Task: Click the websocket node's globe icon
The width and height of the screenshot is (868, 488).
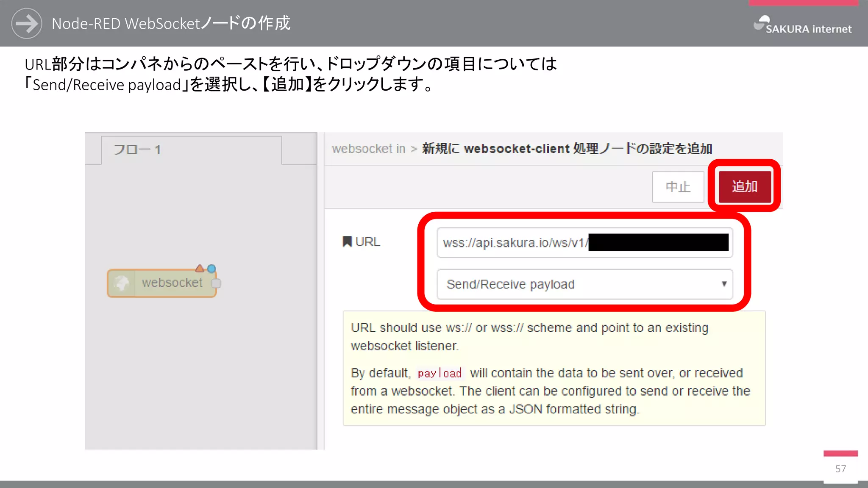Action: (x=122, y=283)
